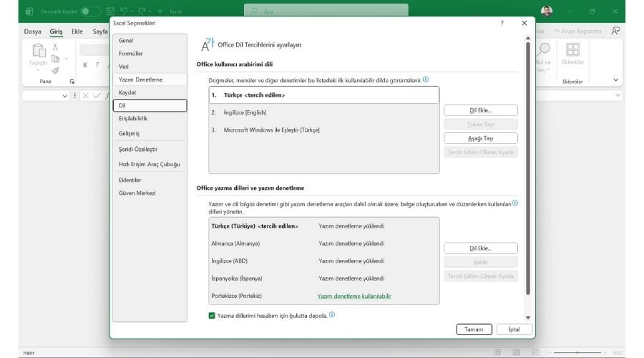Screen dimensions: 644x358
Task: Expand the formula bar chevron
Action: click(x=618, y=96)
